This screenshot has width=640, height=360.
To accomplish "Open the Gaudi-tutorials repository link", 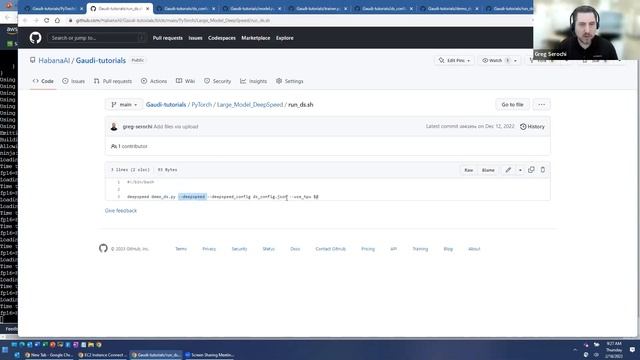I will (101, 60).
